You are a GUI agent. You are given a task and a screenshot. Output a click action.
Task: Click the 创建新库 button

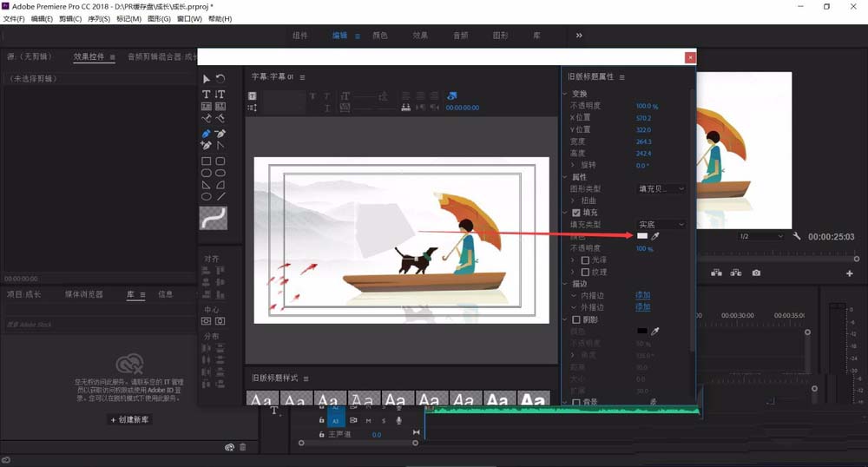(129, 419)
